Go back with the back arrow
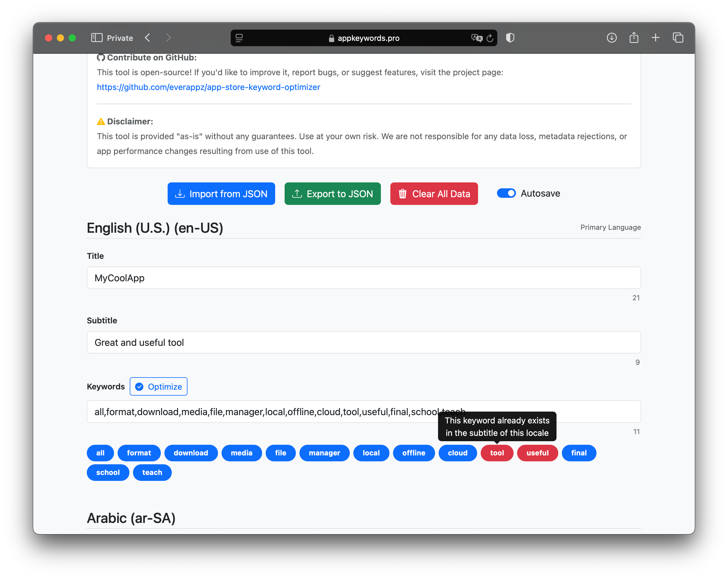728x578 pixels. 147,38
